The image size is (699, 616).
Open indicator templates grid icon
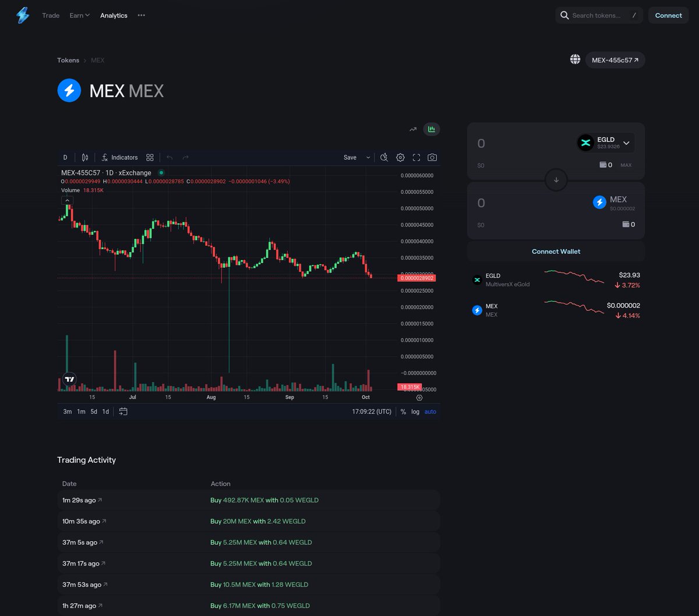pos(150,157)
